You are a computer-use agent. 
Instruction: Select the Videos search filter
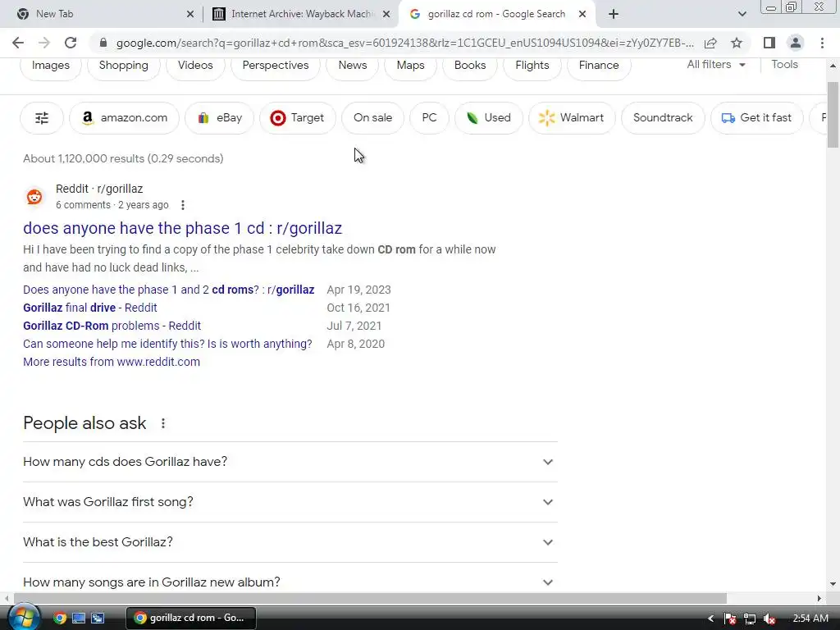(195, 66)
